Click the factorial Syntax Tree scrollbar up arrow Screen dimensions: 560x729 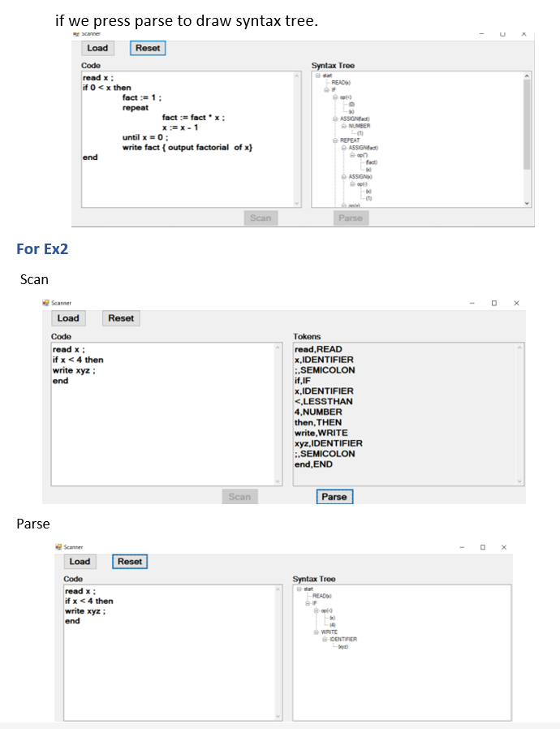click(x=527, y=75)
